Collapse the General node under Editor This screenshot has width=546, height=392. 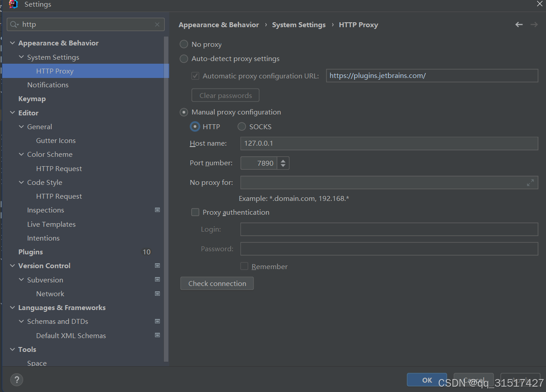pos(21,127)
